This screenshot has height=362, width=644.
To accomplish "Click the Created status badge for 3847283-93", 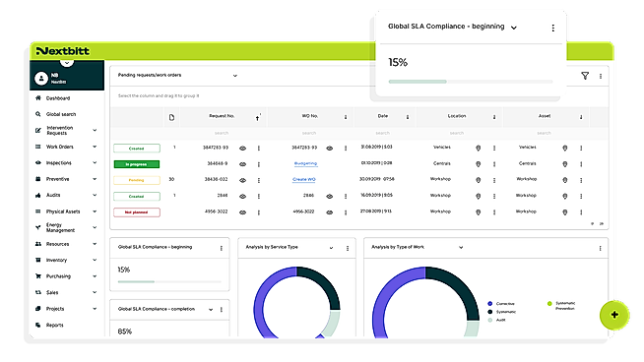I will (x=137, y=149).
